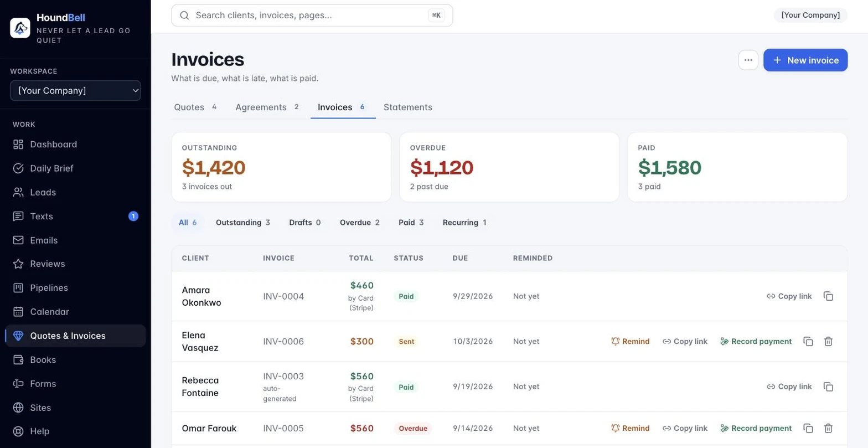Open Sites from the sidebar
This screenshot has height=448, width=868.
pyautogui.click(x=75, y=408)
